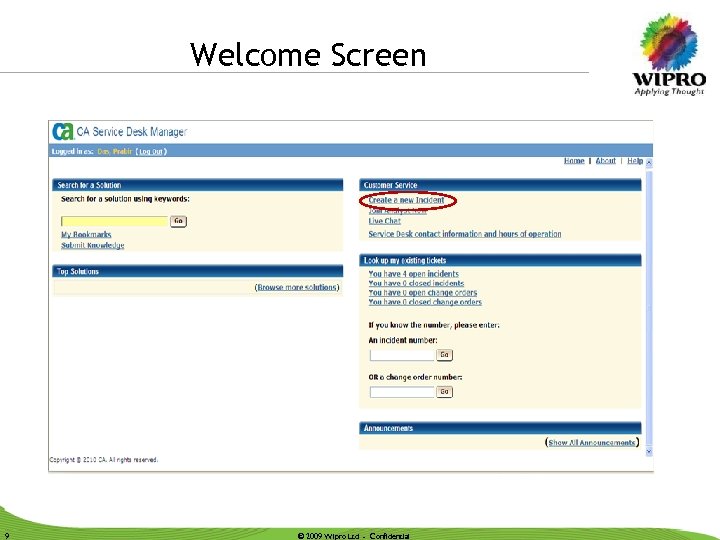Click the CA logo icon

[63, 131]
